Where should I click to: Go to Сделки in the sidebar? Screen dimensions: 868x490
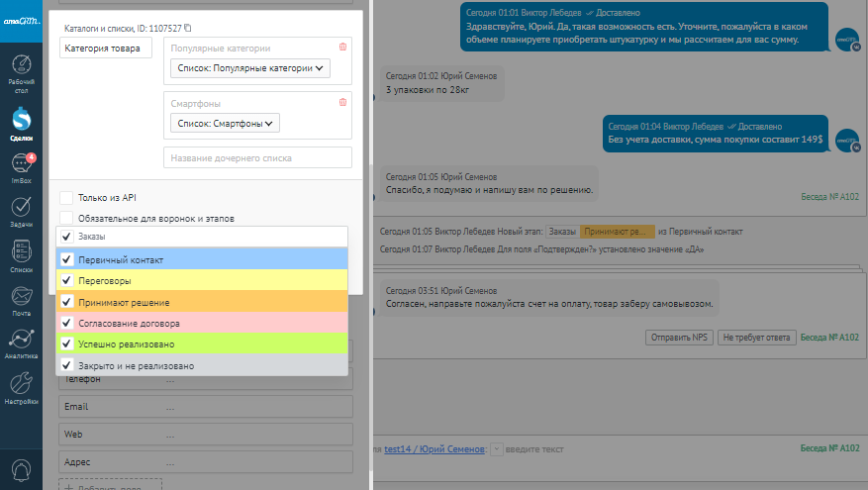click(21, 123)
